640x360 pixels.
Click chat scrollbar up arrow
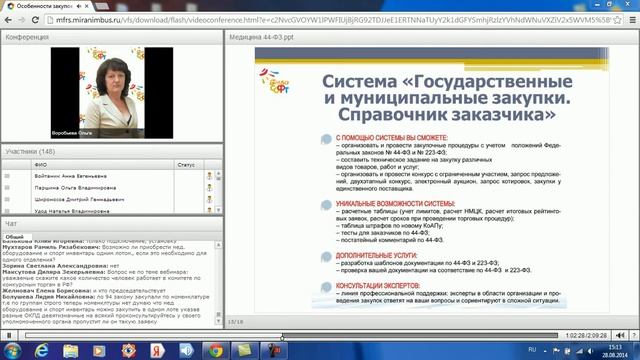click(x=218, y=244)
